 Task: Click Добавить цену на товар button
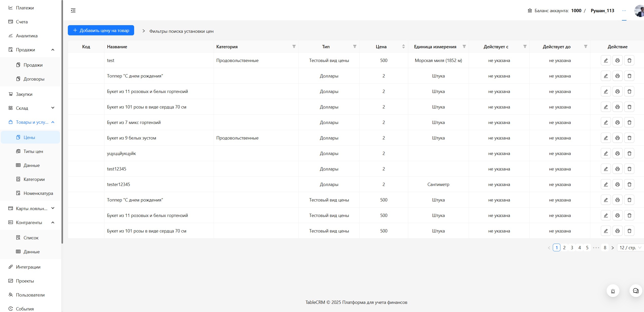[101, 30]
